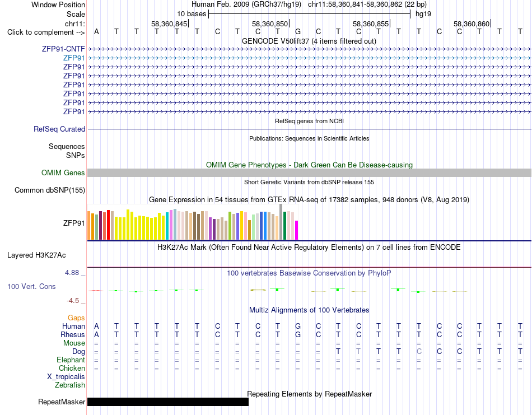Select the X_tropicalis species label
This screenshot has height=415, width=532.
66,377
